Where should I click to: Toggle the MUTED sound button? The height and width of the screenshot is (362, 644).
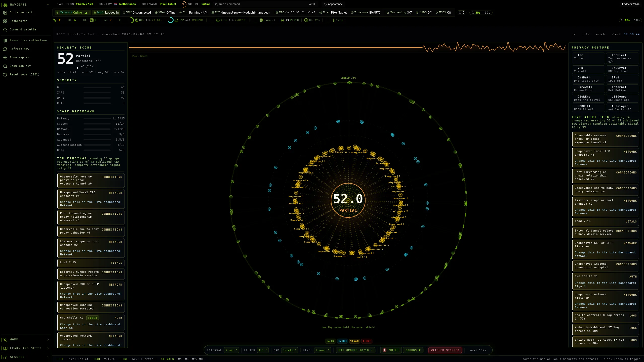point(391,350)
